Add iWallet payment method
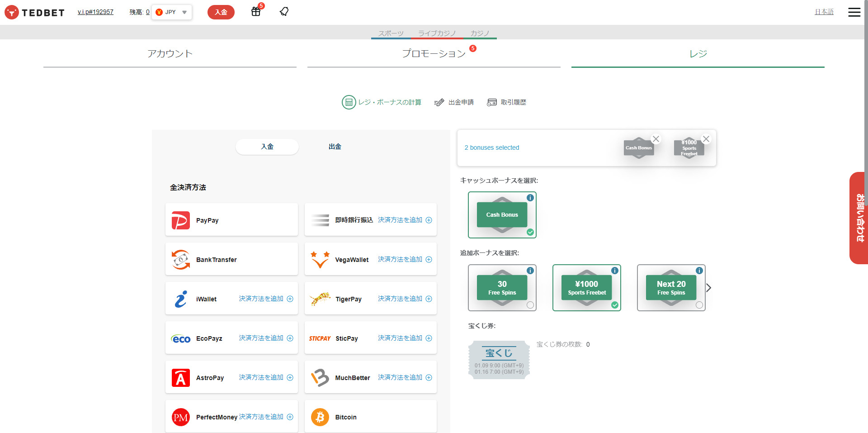The image size is (868, 433). coord(266,299)
